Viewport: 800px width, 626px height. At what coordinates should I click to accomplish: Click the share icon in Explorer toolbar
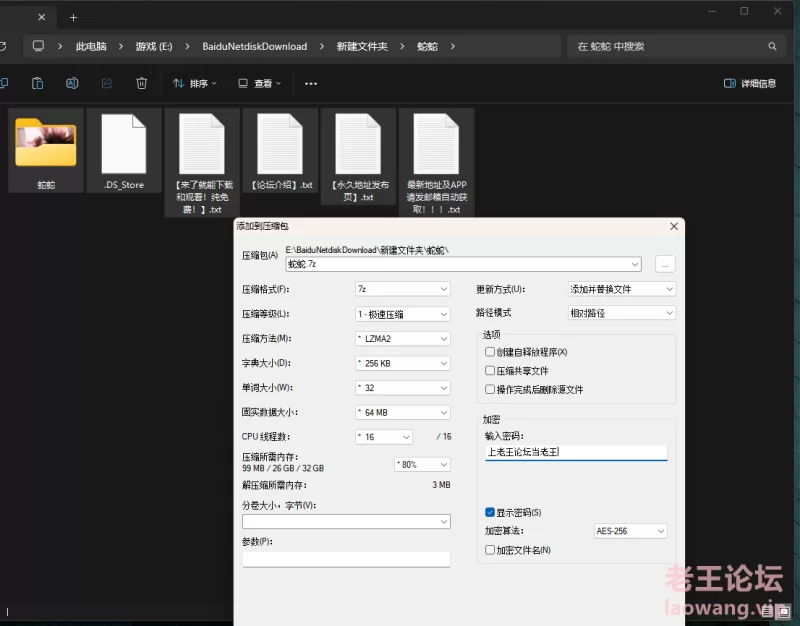click(x=107, y=83)
